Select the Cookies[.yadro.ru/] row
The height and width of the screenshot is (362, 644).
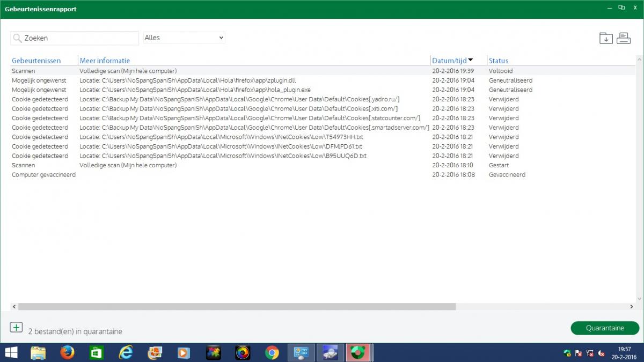coord(323,99)
